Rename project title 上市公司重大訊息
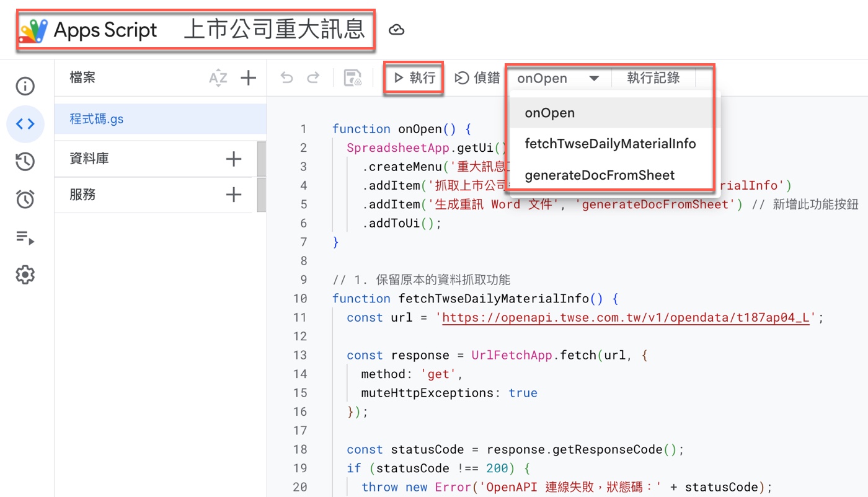The image size is (868, 497). (x=275, y=30)
